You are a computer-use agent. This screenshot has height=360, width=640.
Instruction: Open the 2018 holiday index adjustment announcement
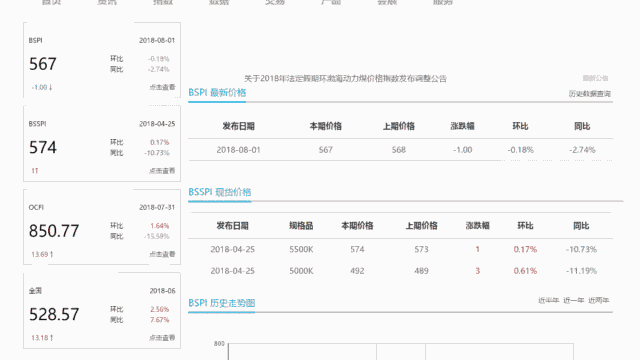pyautogui.click(x=345, y=78)
